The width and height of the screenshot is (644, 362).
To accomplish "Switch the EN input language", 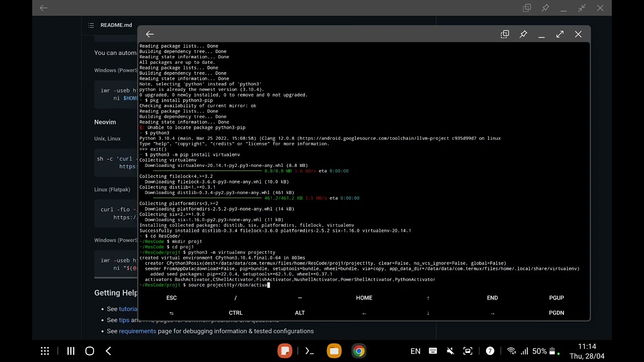I will click(416, 351).
